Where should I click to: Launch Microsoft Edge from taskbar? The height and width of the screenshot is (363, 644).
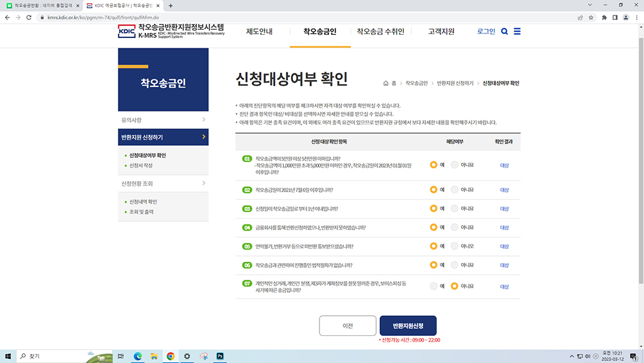138,356
